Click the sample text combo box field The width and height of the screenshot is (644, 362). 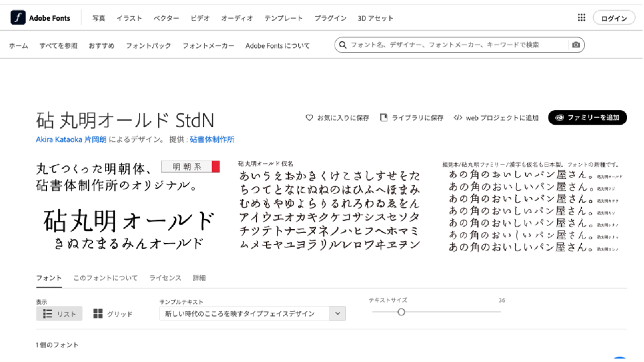[252, 314]
